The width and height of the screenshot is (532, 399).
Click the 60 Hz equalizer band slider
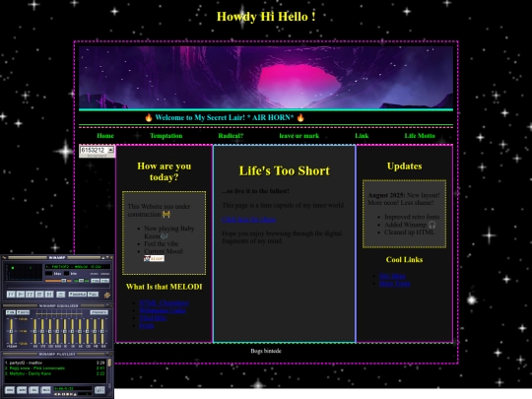click(x=34, y=331)
